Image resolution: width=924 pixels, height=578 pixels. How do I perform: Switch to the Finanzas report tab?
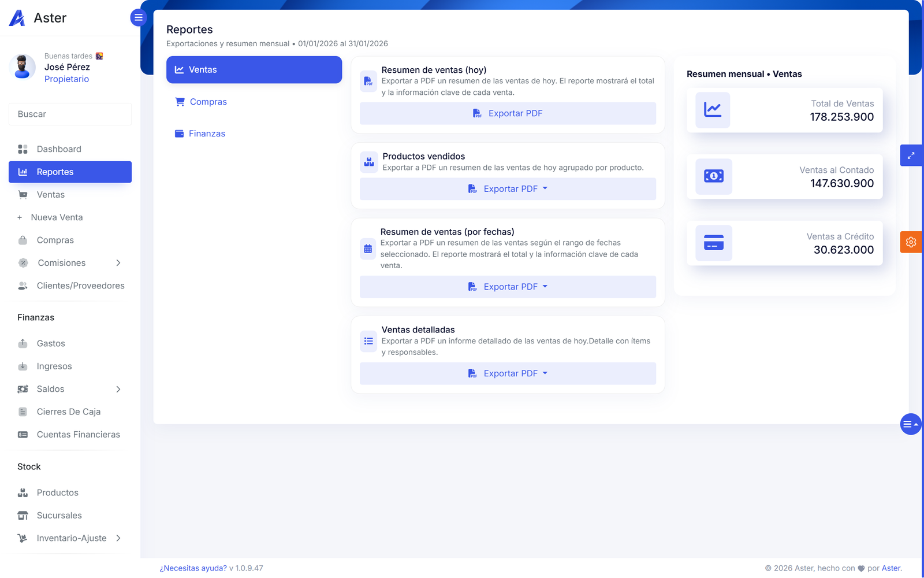[207, 134]
